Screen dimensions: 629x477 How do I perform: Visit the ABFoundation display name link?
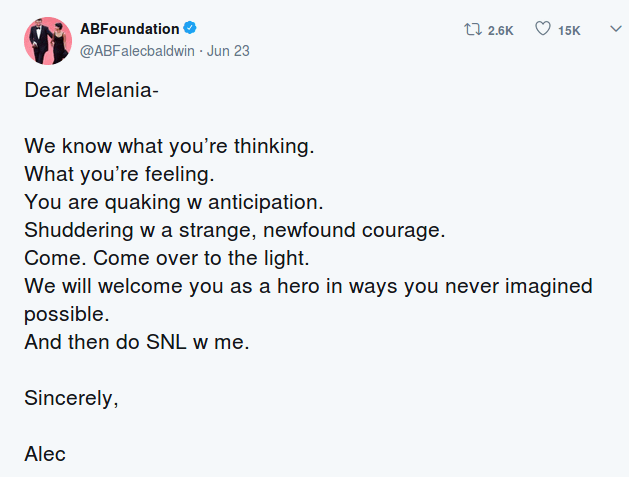click(129, 29)
